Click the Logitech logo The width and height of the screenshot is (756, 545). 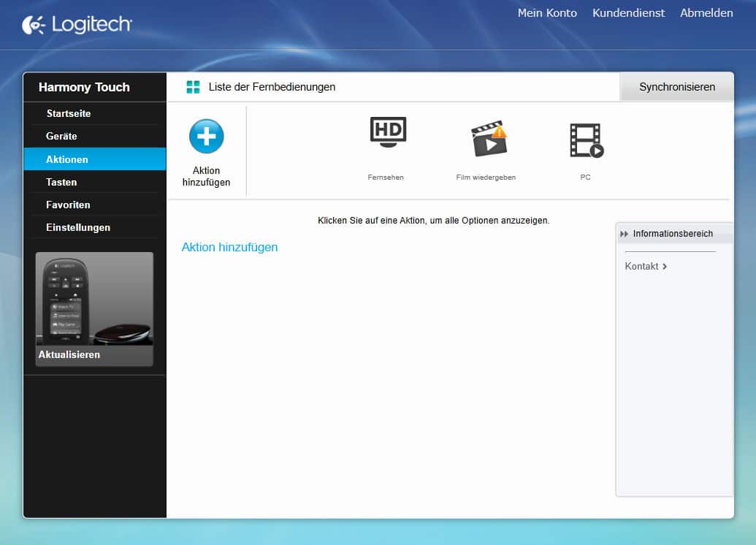point(77,25)
